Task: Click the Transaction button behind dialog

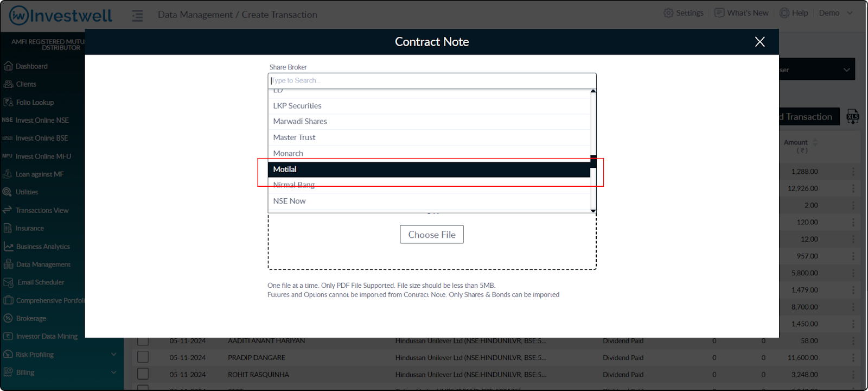Action: tap(809, 117)
